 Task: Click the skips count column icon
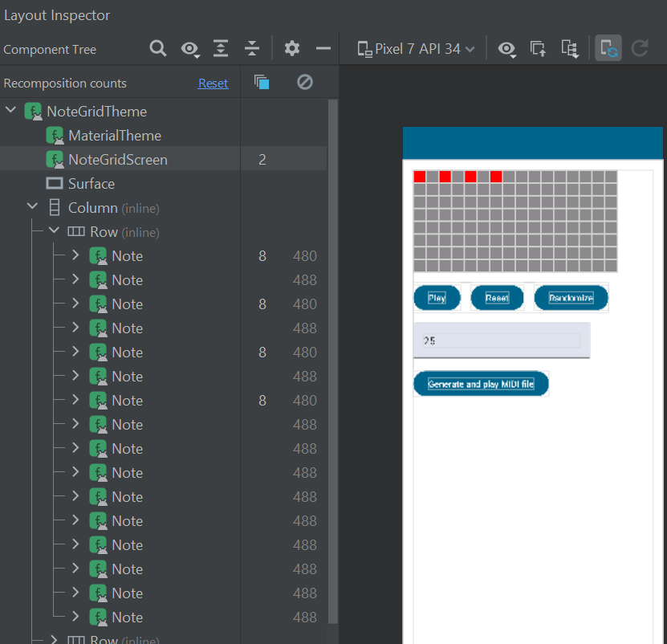305,82
